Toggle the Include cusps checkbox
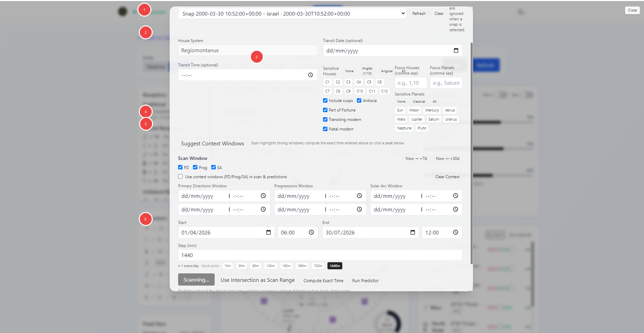The image size is (644, 333). (x=325, y=100)
